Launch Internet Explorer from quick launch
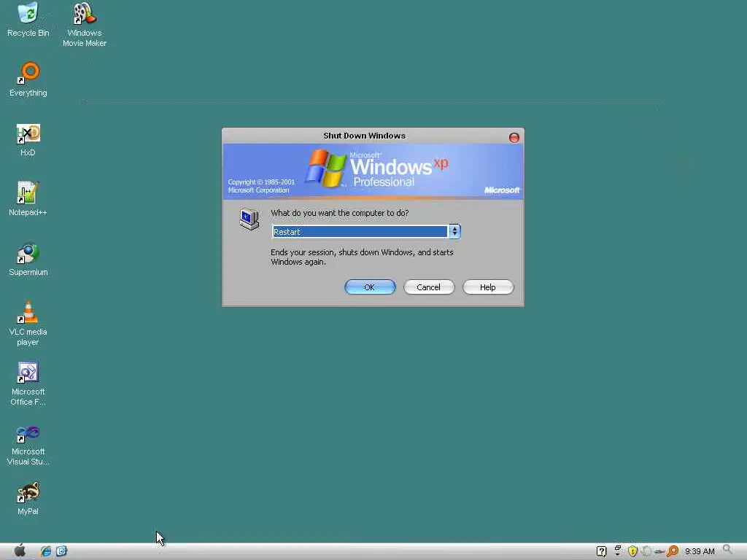 46,551
